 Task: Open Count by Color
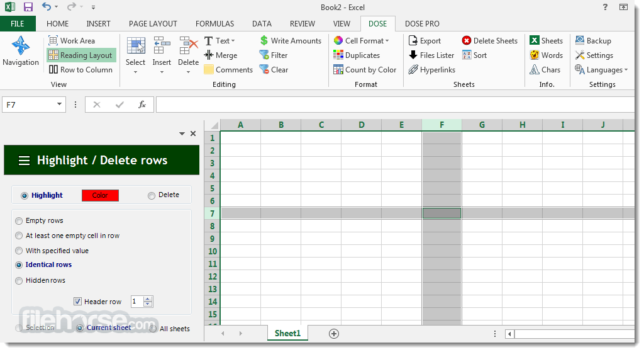(365, 69)
